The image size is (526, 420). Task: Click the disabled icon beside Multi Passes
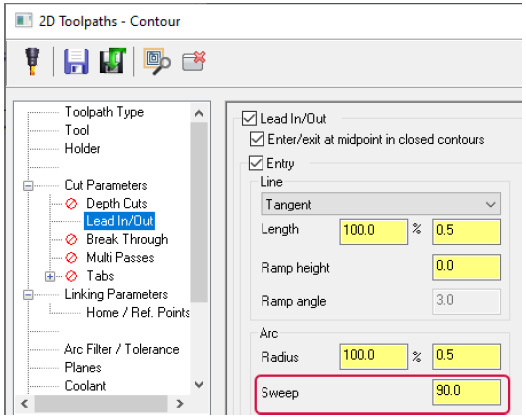click(71, 258)
